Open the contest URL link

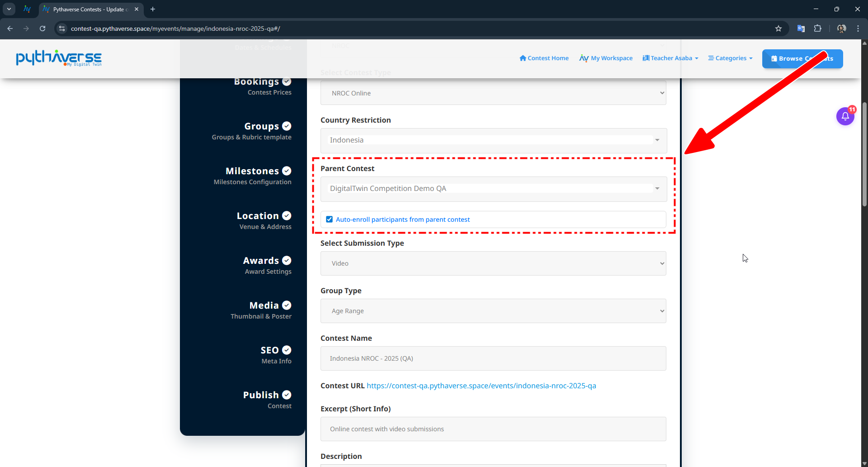tap(481, 386)
